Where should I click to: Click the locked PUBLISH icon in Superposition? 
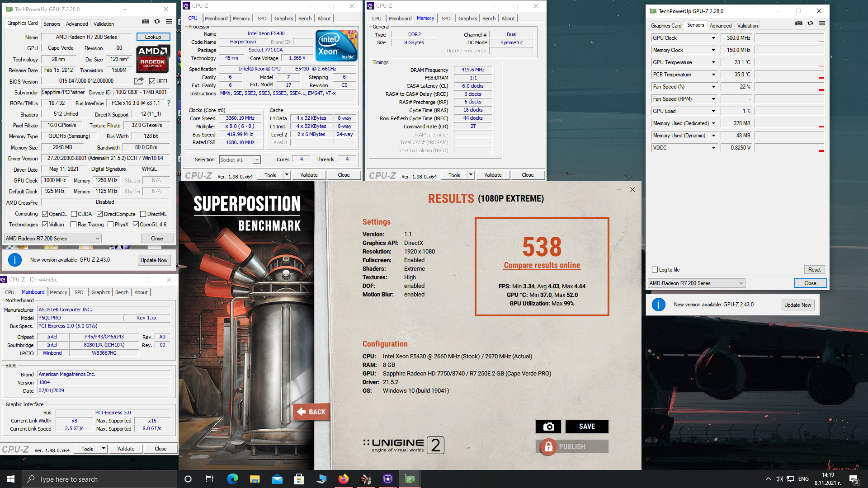pyautogui.click(x=548, y=447)
